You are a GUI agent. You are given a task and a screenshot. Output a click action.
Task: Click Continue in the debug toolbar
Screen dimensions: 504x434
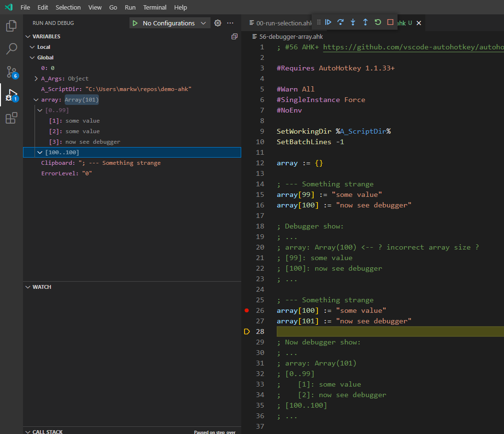pyautogui.click(x=328, y=22)
